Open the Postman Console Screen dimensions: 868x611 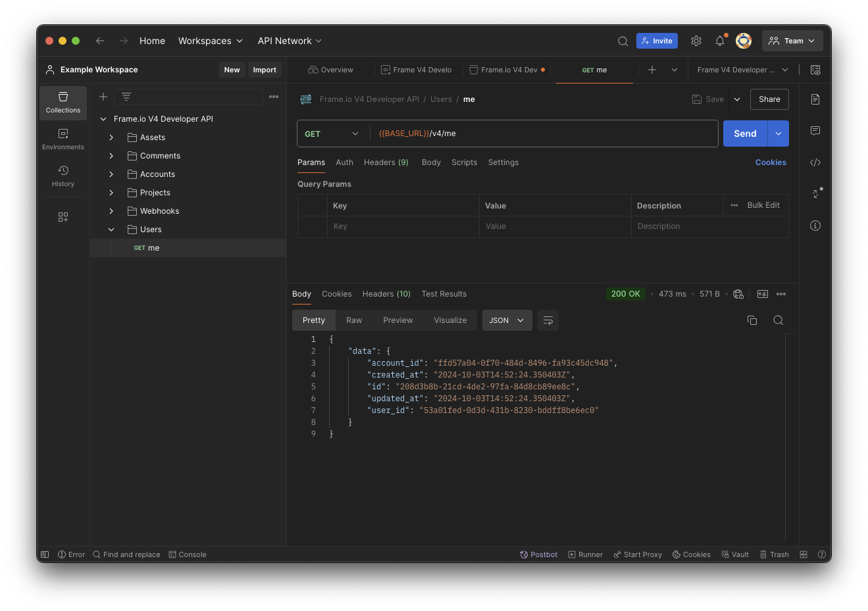click(x=188, y=554)
